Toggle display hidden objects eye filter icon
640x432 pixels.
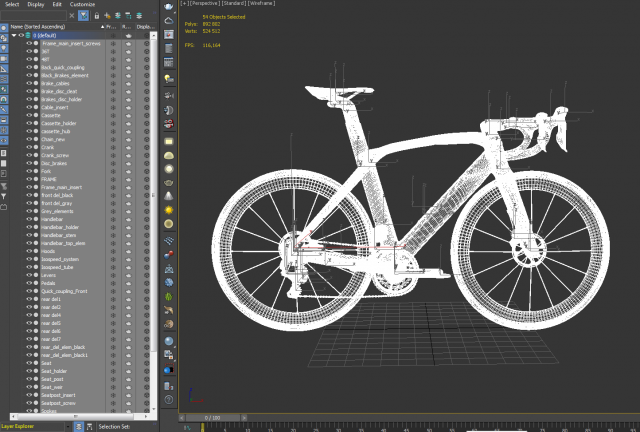point(4,140)
